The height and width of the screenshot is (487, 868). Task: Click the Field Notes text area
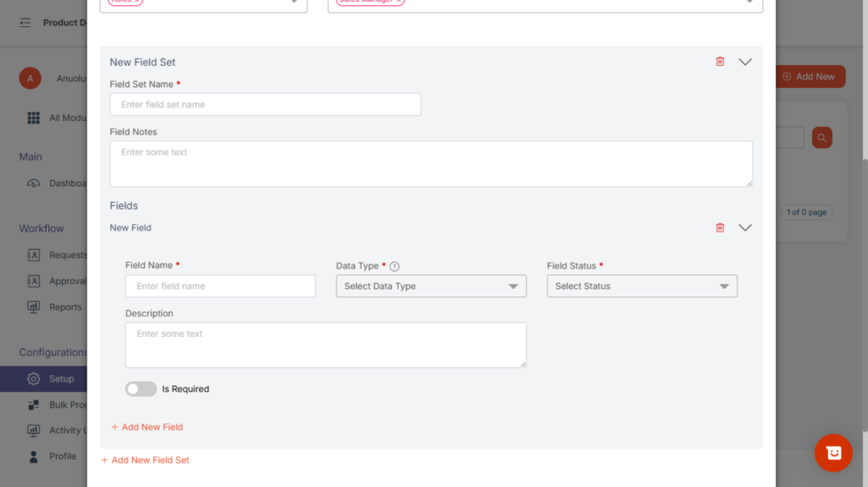click(x=431, y=163)
